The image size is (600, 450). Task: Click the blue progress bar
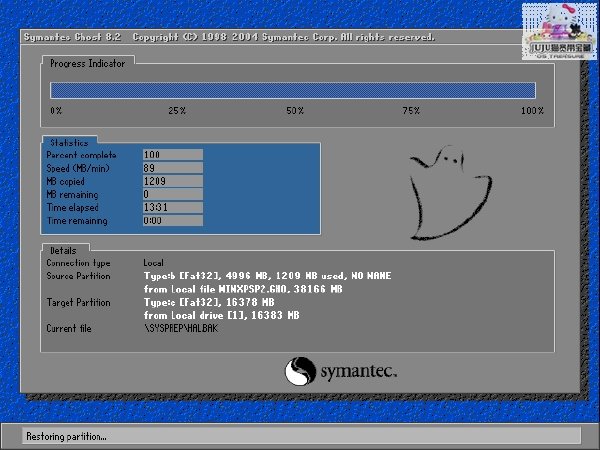pos(293,90)
